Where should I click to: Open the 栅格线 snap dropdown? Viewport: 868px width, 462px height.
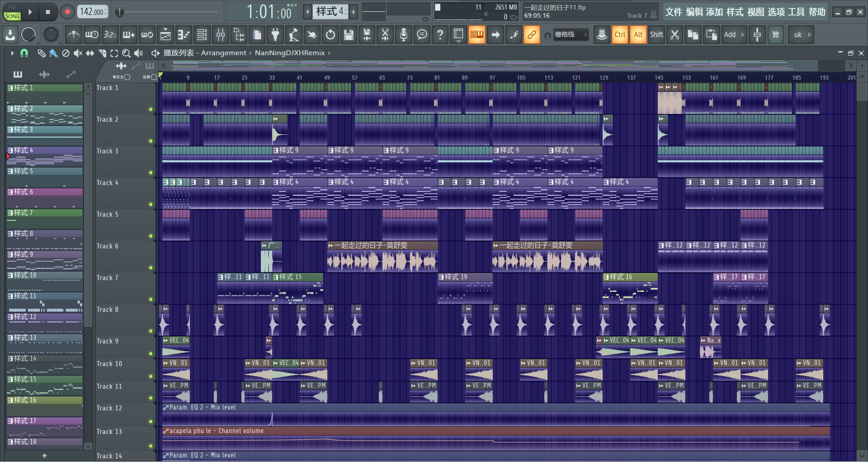coord(571,35)
